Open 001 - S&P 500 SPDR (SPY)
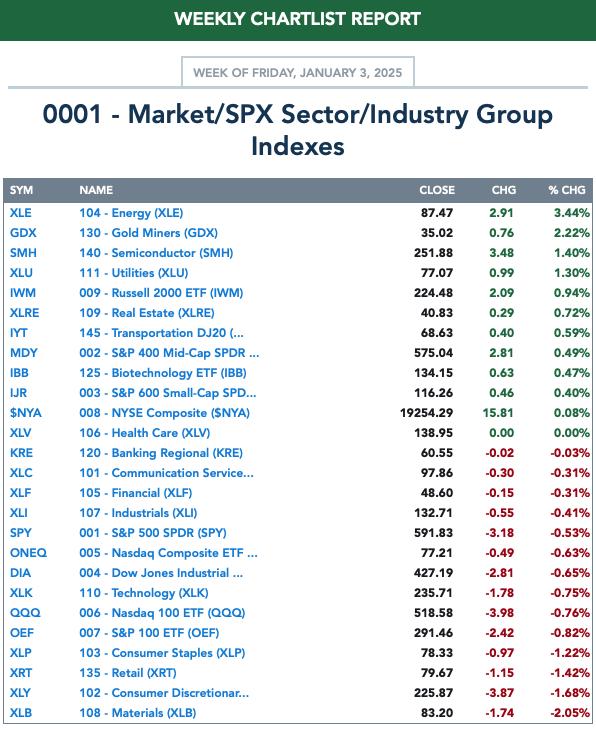Screen dimensions: 596x729 coord(153,533)
